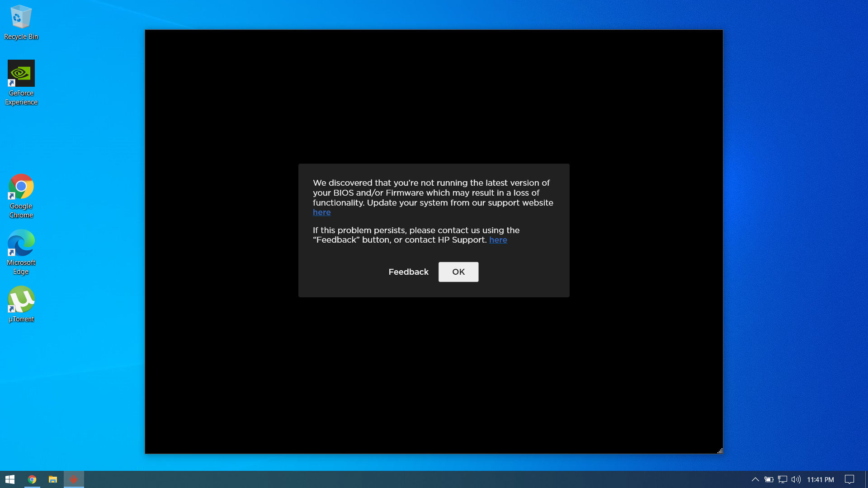
Task: Follow the support website 'here' link
Action: [x=321, y=212]
